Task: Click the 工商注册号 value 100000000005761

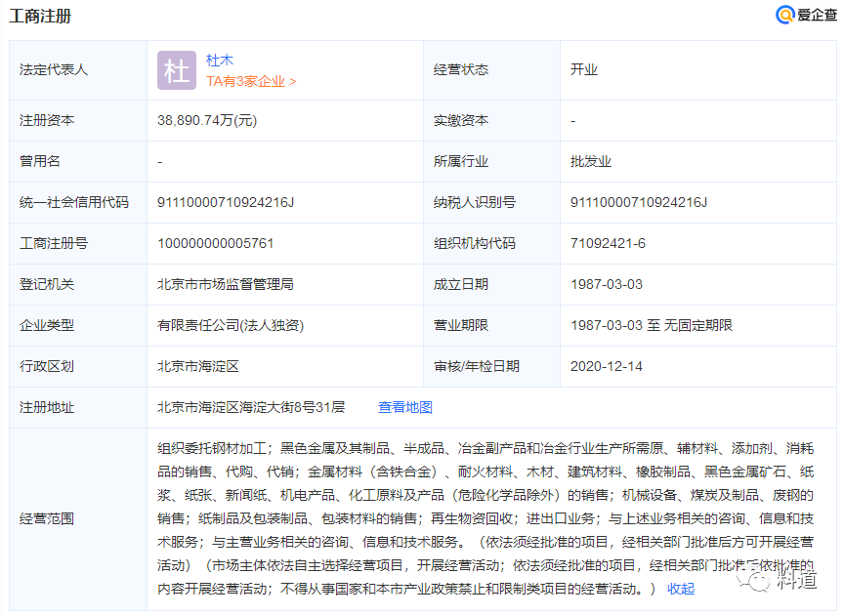Action: 216,243
